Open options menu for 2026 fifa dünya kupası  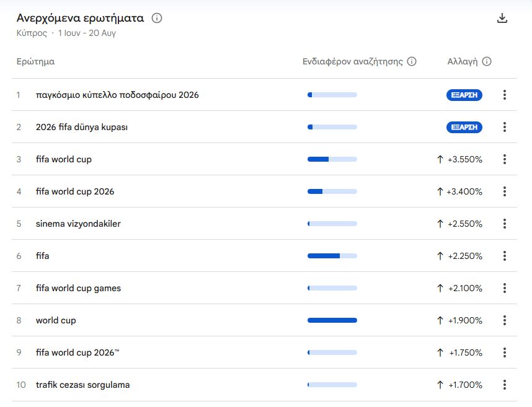click(x=505, y=127)
